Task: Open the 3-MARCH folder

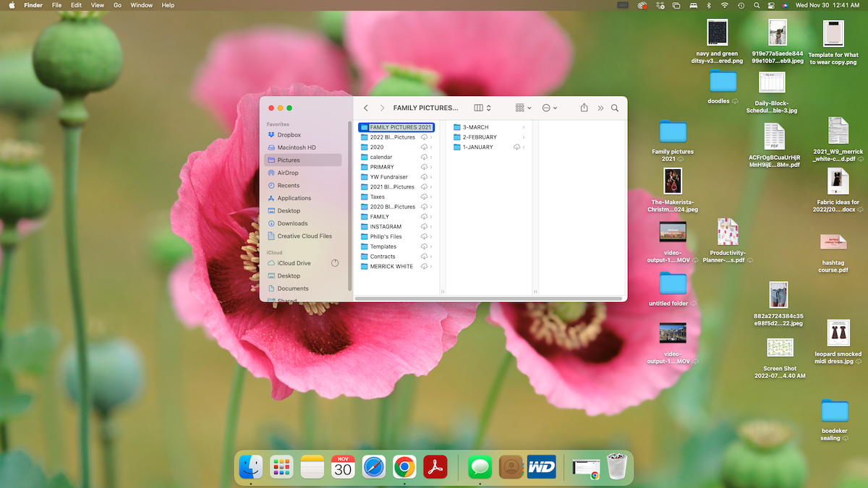Action: [489, 127]
